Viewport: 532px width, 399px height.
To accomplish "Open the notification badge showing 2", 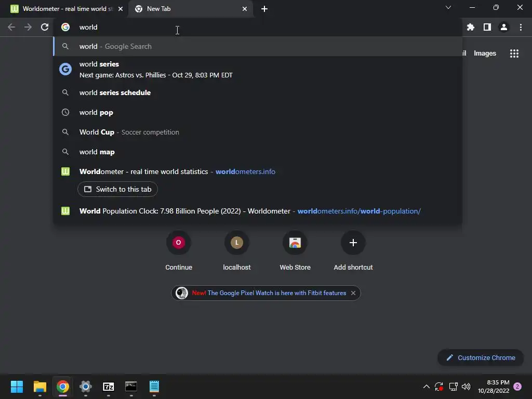I will pos(517,387).
